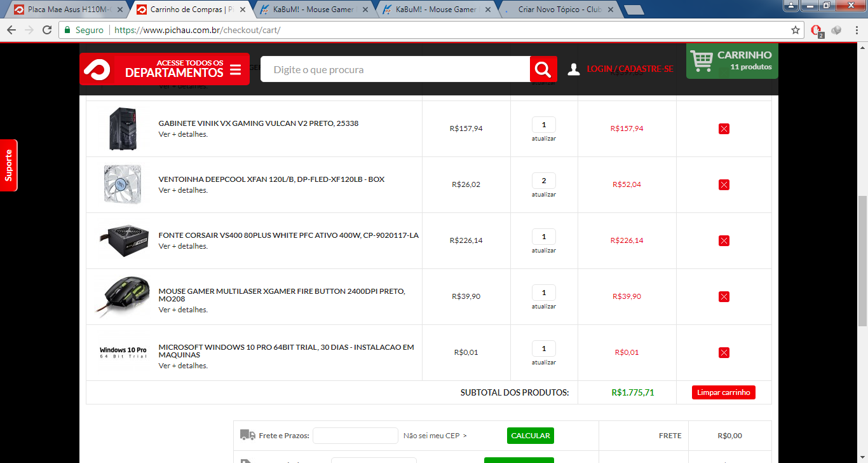Reload the page with refresh icon
868x463 pixels.
point(47,30)
